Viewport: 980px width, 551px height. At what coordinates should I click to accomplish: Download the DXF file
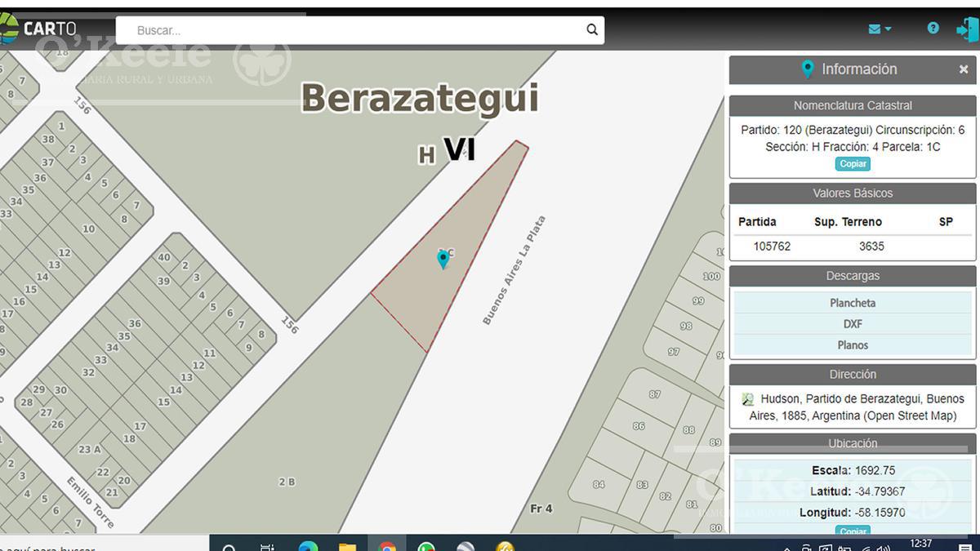[853, 324]
